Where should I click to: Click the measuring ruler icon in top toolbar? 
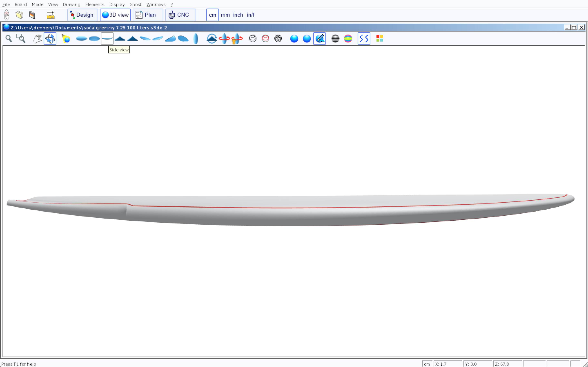(51, 15)
